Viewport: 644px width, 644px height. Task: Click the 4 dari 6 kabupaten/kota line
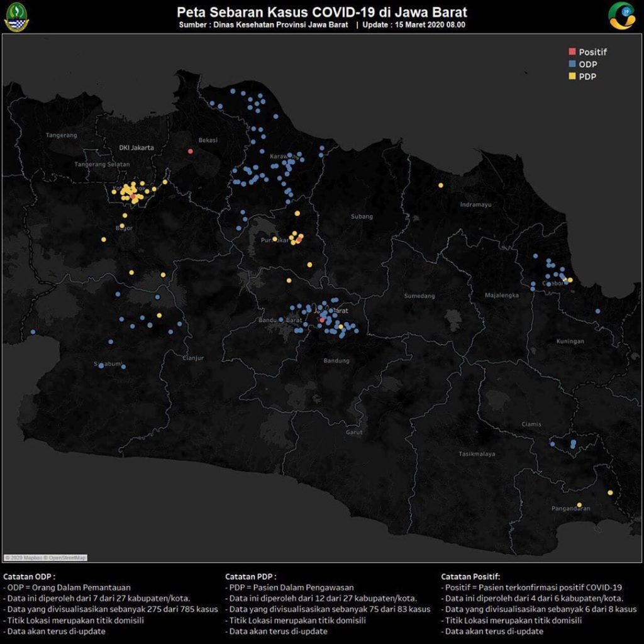[532, 599]
